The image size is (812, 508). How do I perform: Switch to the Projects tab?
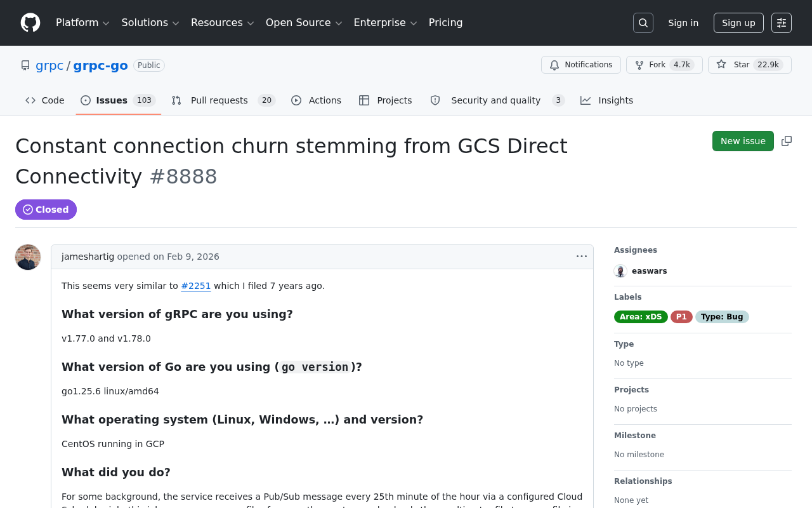(x=386, y=100)
